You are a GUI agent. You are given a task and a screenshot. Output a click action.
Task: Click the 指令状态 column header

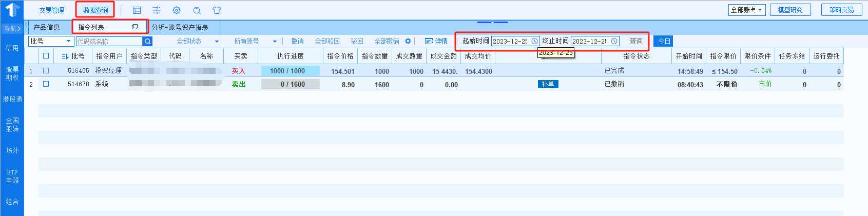(x=636, y=56)
